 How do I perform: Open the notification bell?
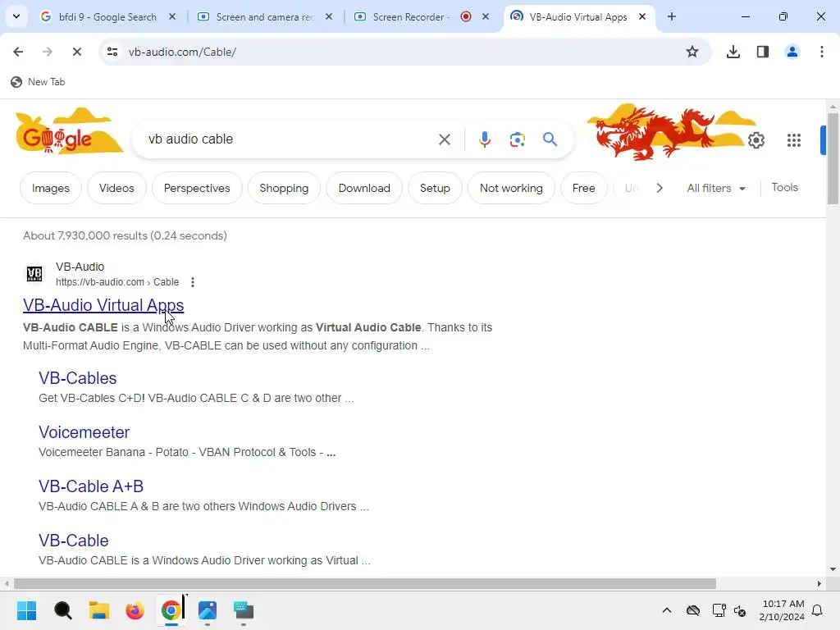click(817, 610)
